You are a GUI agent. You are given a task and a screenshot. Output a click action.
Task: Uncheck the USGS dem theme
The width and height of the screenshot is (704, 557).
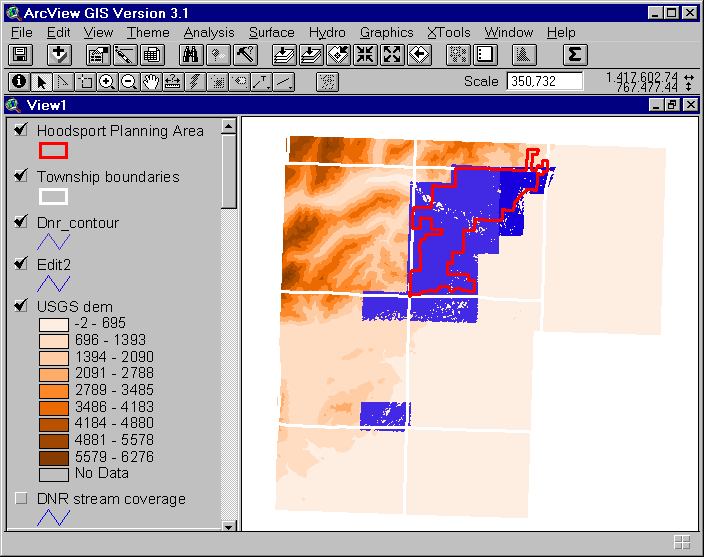21,306
